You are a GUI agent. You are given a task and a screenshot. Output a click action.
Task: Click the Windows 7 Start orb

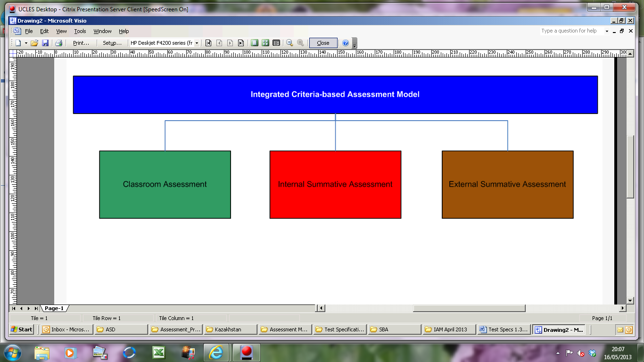[12, 353]
